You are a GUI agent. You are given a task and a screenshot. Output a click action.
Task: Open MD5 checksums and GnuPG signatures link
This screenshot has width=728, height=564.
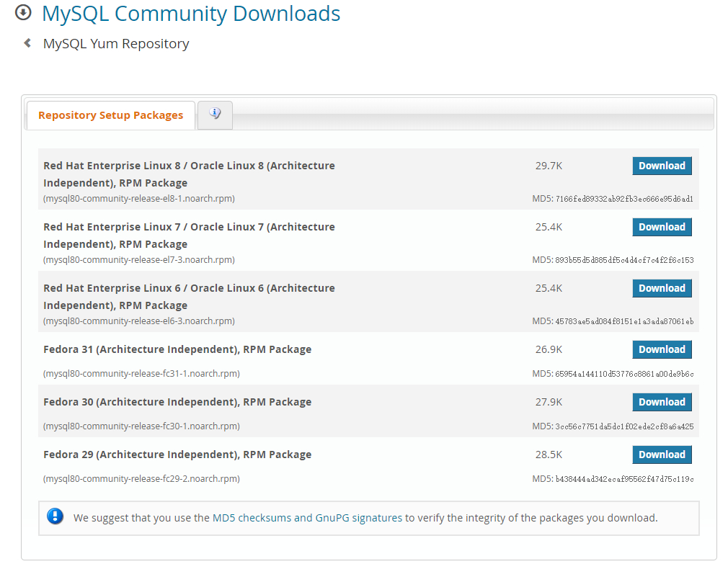point(307,517)
